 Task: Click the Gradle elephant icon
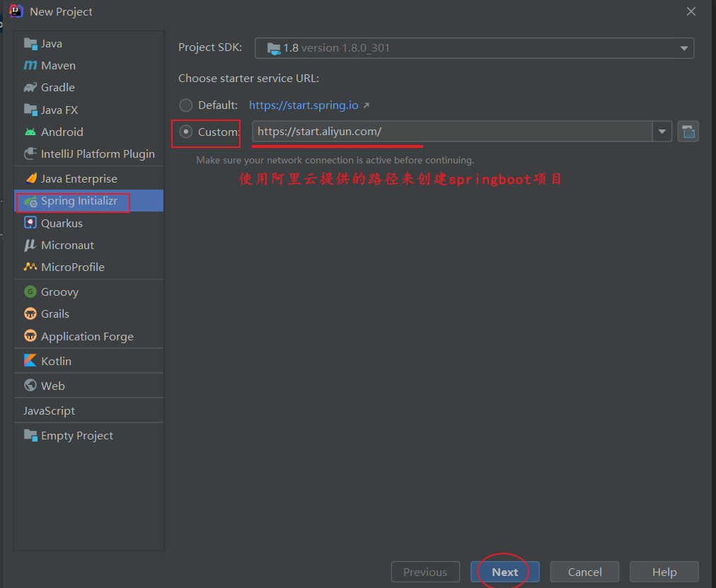pos(30,88)
